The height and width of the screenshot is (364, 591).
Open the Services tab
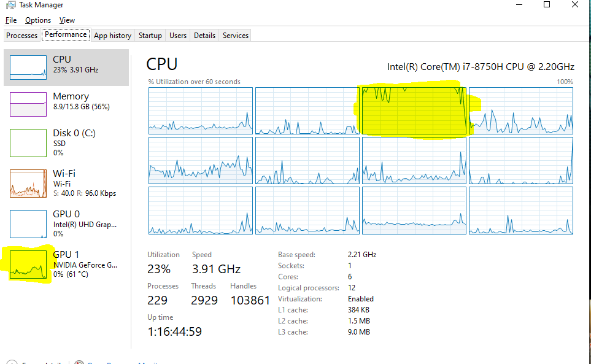(236, 36)
